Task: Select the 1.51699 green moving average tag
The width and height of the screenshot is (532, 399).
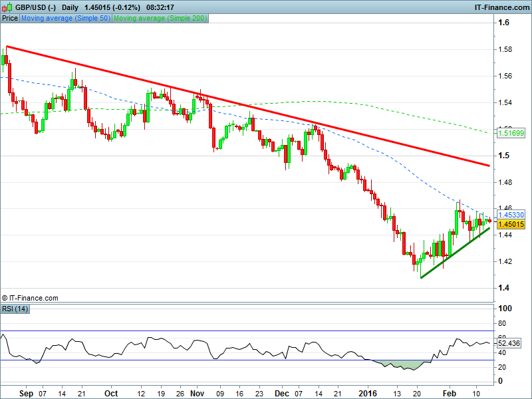Action: 511,134
